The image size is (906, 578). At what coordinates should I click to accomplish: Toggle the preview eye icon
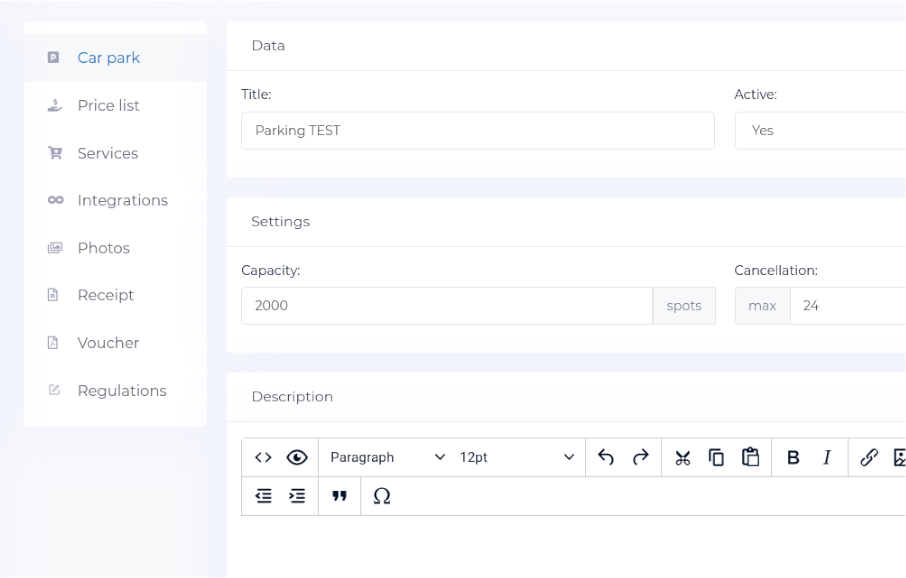tap(296, 458)
